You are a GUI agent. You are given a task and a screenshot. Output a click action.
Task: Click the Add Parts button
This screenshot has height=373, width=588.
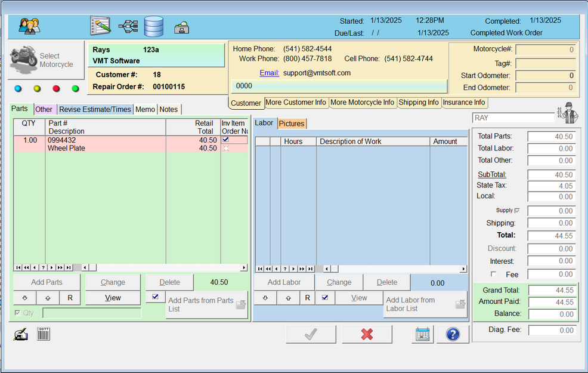click(47, 282)
